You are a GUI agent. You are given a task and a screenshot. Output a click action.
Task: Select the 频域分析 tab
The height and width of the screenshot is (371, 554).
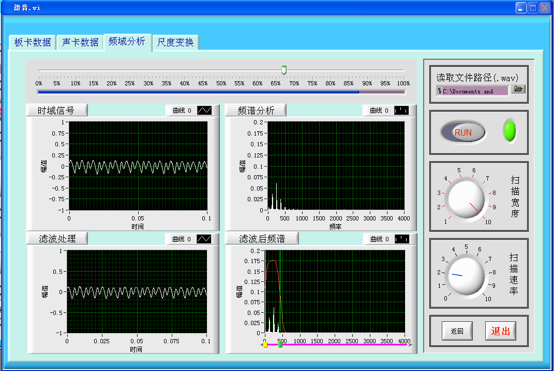pos(127,42)
